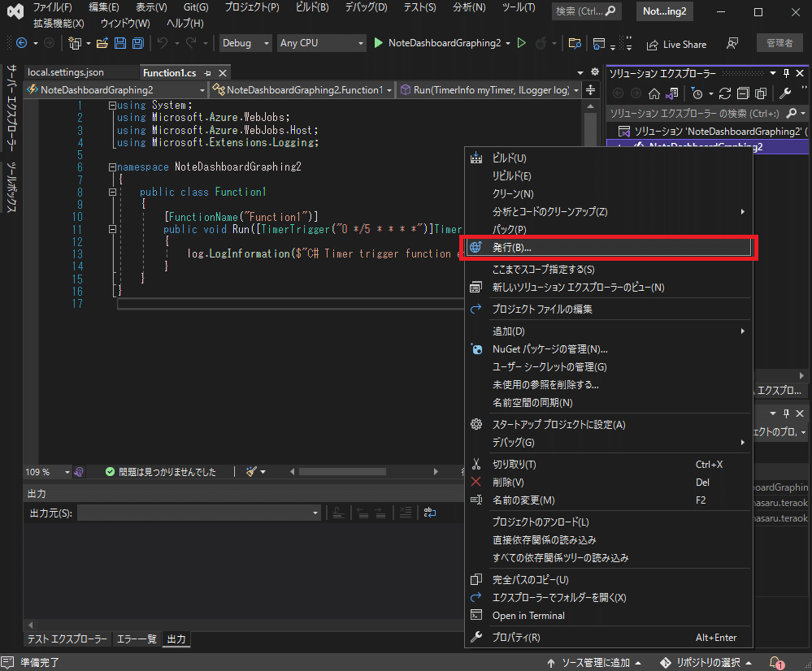Expand the 分析とコードのクリーンアップ(Z) submenu
Image resolution: width=812 pixels, height=671 pixels.
[609, 211]
